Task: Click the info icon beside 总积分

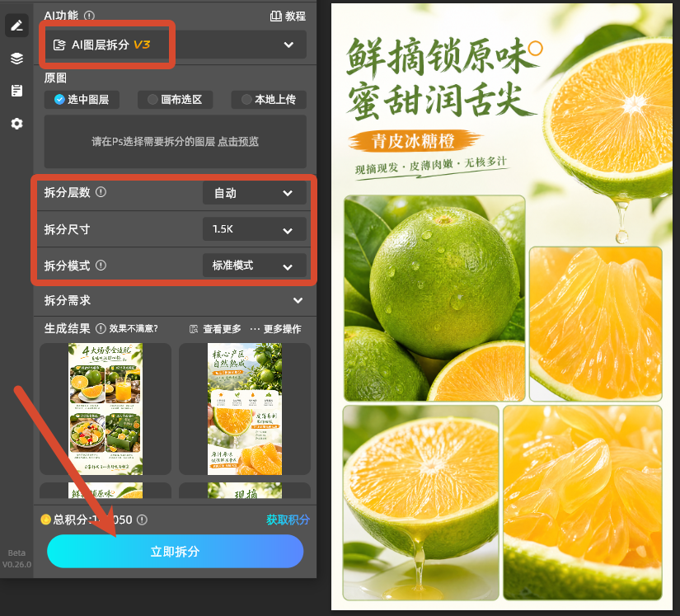Action: click(143, 520)
